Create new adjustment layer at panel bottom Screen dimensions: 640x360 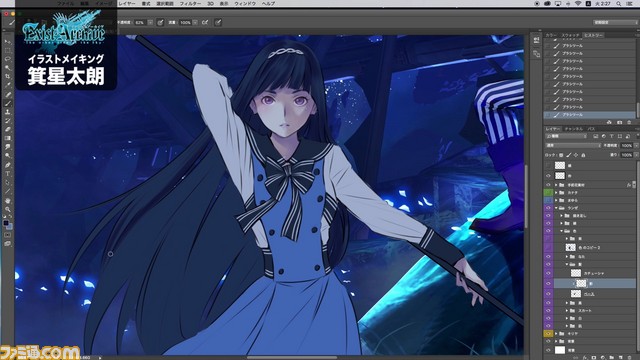603,358
